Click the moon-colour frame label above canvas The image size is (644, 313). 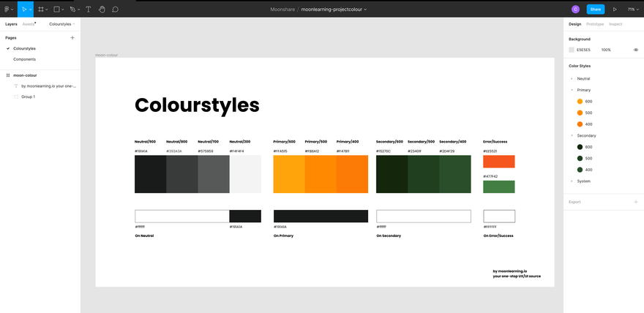pos(106,55)
